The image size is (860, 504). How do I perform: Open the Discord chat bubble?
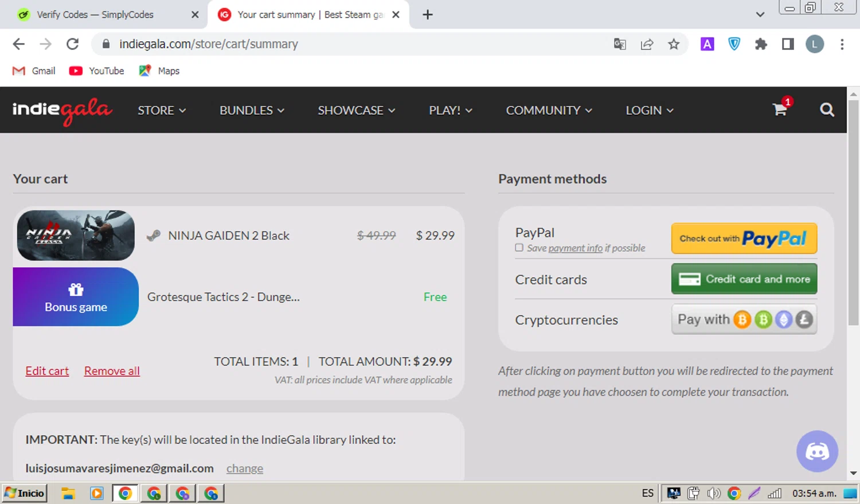coord(817,451)
